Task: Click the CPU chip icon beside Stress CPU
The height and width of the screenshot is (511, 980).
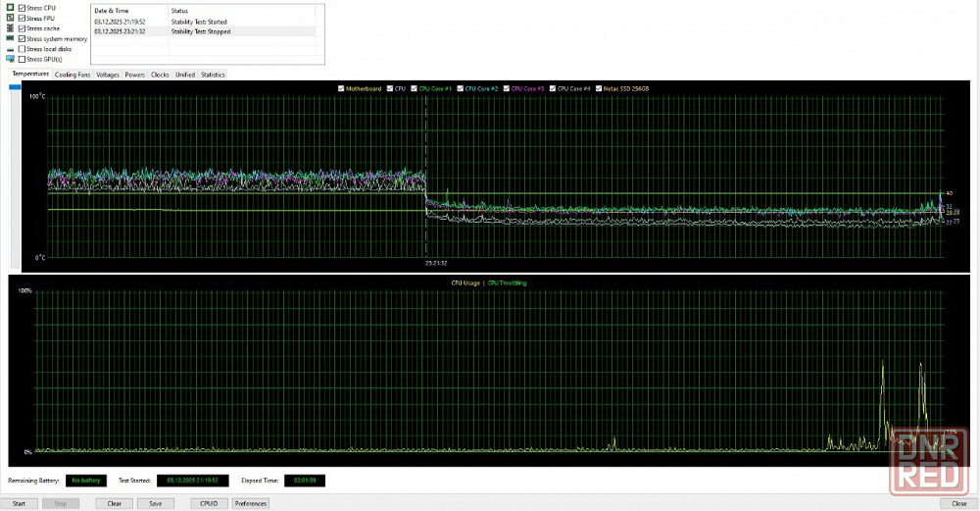Action: click(x=10, y=8)
